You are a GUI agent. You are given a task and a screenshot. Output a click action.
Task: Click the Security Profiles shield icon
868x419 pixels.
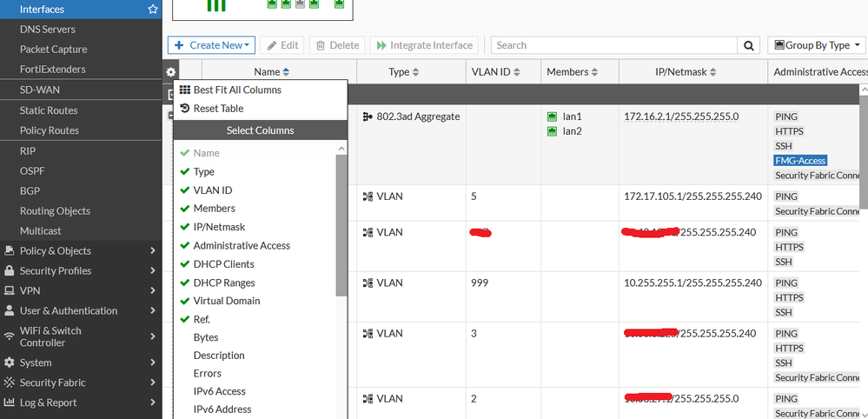[10, 270]
